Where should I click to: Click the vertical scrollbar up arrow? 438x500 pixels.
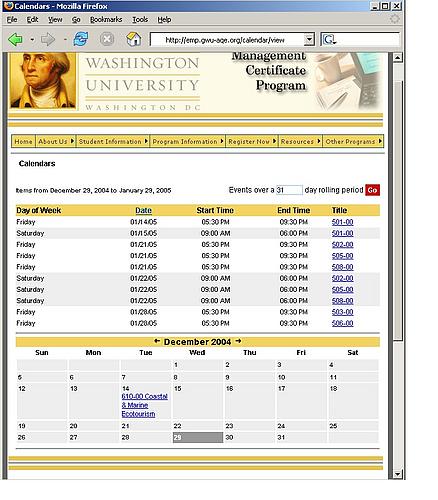(x=398, y=58)
